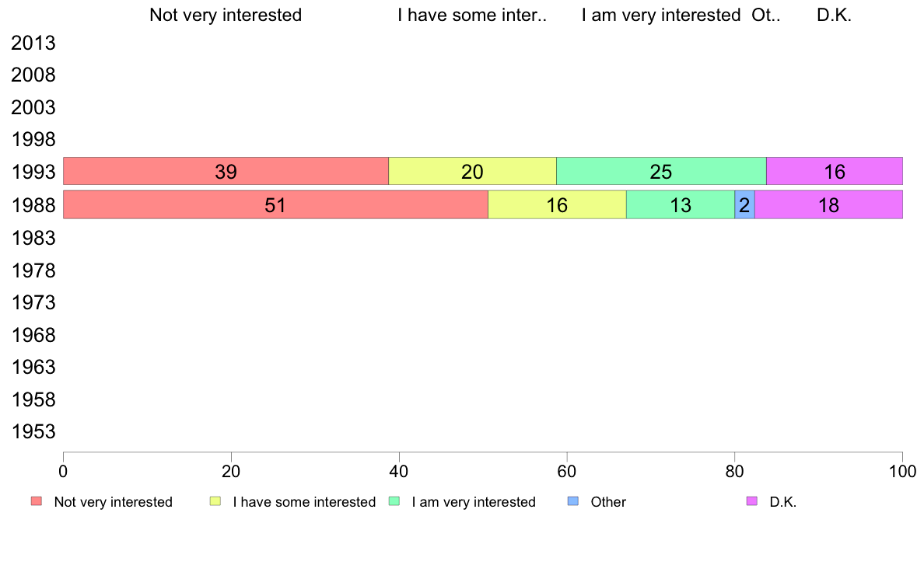This screenshot has height=572, width=924.
Task: Click the truncated 'Ot..' column header
Action: [x=765, y=15]
